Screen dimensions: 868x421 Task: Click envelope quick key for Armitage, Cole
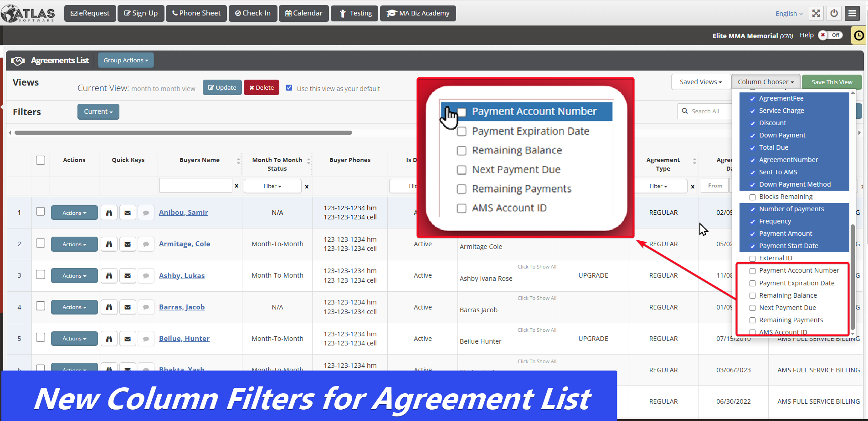[128, 244]
